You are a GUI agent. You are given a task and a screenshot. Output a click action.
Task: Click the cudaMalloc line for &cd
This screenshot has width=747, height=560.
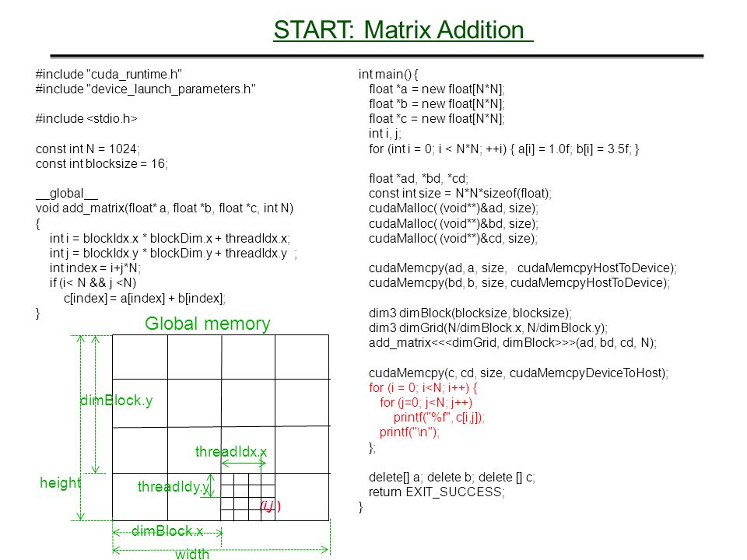click(x=453, y=238)
